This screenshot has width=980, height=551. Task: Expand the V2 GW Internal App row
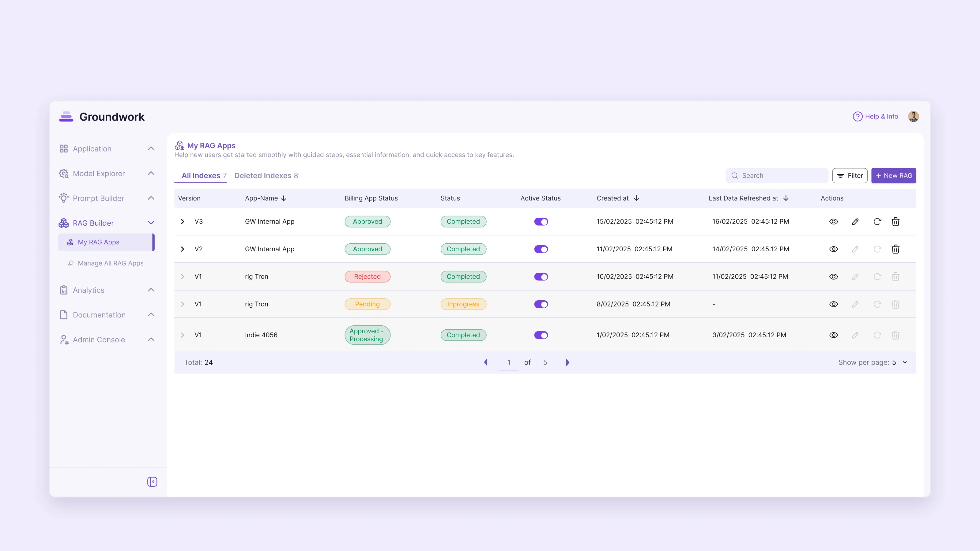pos(183,249)
